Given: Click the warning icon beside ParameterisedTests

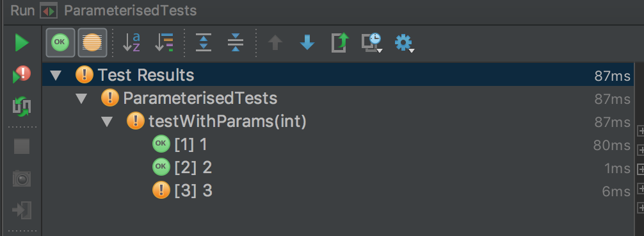Looking at the screenshot, I should 110,98.
